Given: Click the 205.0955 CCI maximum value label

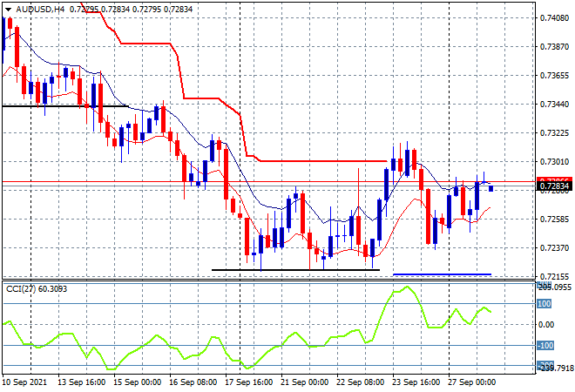Looking at the screenshot, I should (554, 287).
